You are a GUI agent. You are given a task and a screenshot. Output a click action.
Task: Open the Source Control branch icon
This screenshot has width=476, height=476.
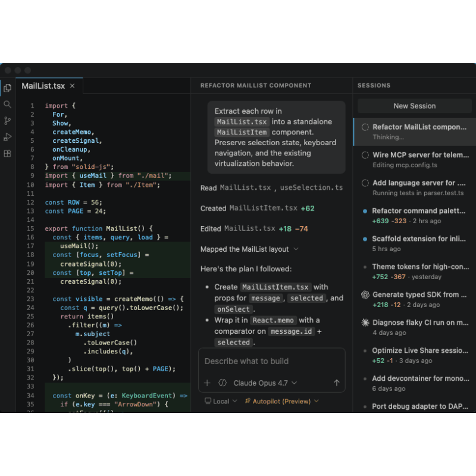point(8,121)
